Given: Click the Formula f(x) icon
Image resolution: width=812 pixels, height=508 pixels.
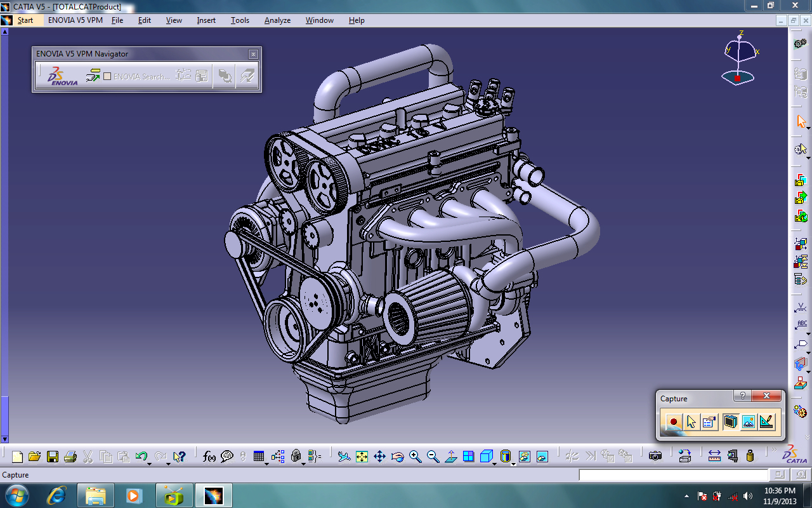Looking at the screenshot, I should click(209, 456).
